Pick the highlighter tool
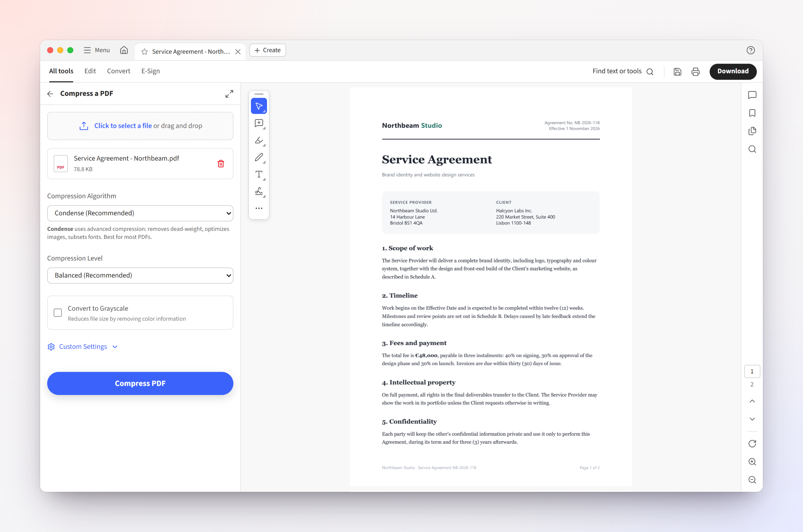 [259, 140]
